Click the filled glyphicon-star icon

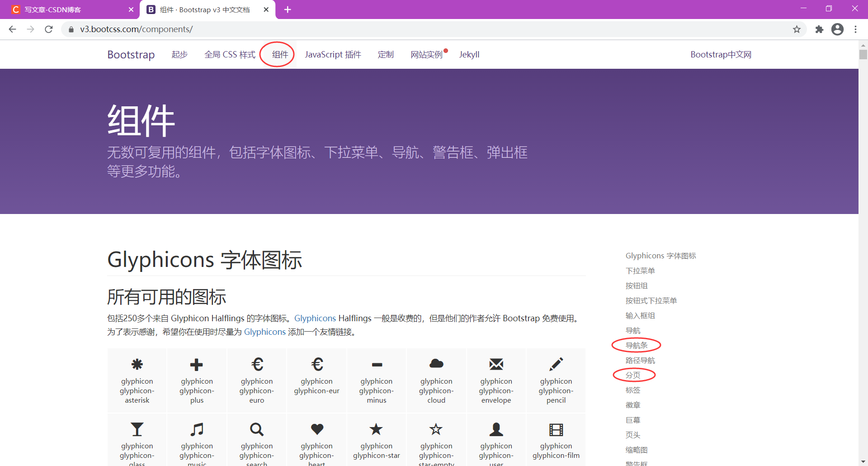377,429
